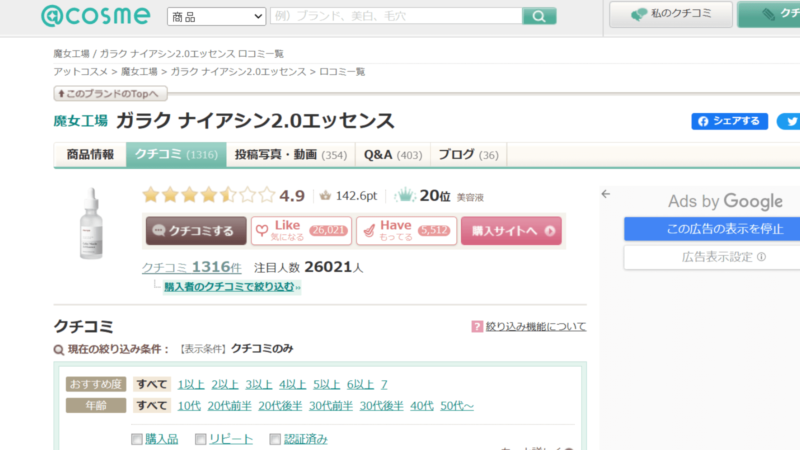
Task: Click the Twitter share button
Action: pyautogui.click(x=789, y=121)
